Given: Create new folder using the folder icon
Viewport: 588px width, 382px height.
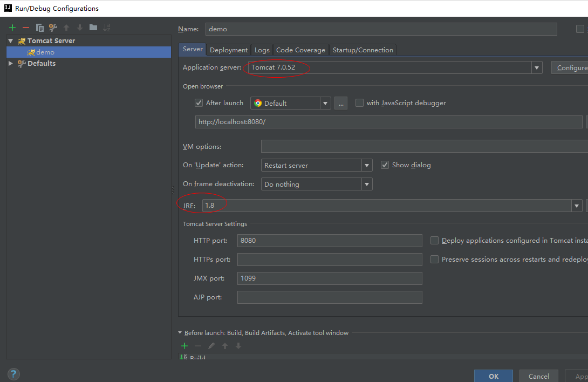Looking at the screenshot, I should [93, 28].
